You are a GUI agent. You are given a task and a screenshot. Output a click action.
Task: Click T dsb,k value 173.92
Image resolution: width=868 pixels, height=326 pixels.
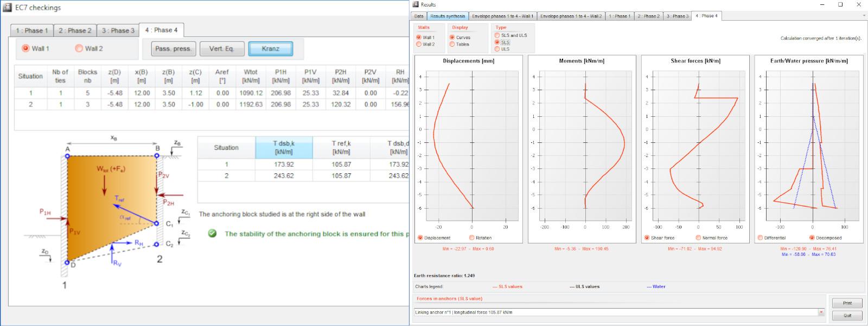[284, 164]
